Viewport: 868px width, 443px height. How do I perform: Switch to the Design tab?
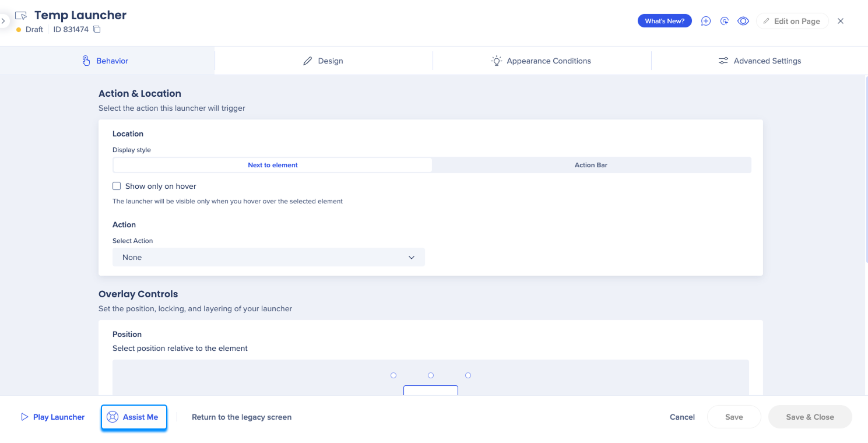[x=324, y=61]
